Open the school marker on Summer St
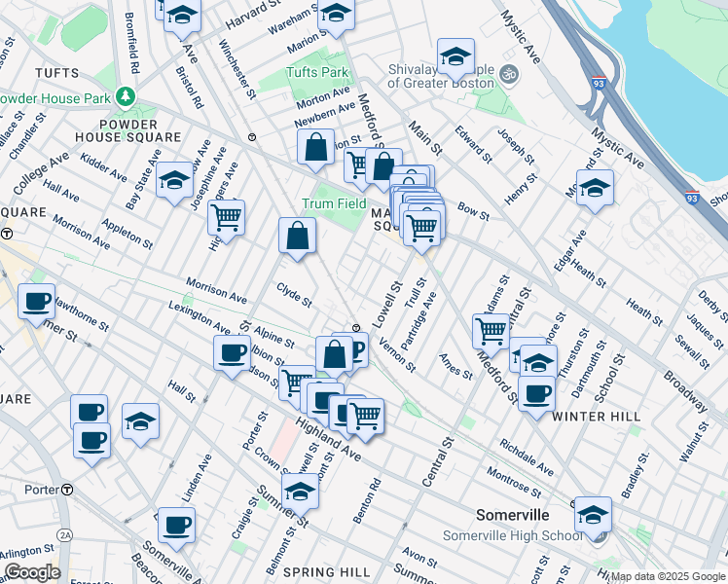Viewport: 728px width, 584px height. [x=300, y=493]
